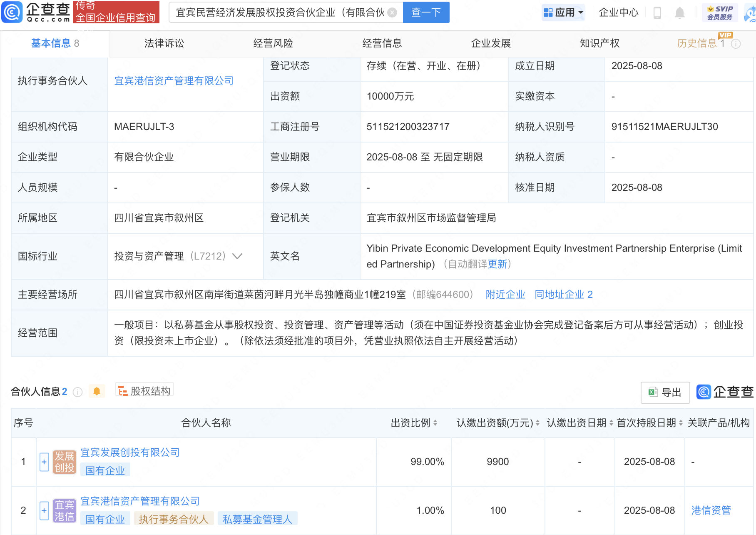This screenshot has width=756, height=535.
Task: Sort by 认缴出资日期 column arrows
Action: (611, 423)
